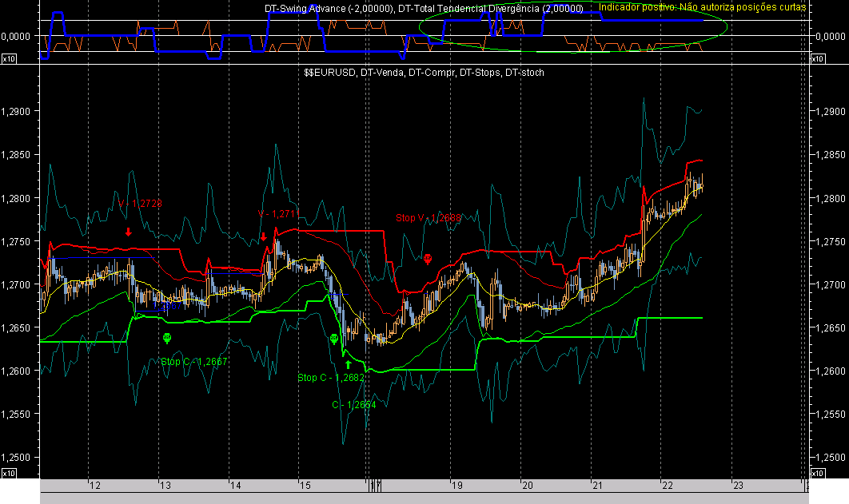Click the green stop marker above Stop C - 1,2667

coord(166,338)
